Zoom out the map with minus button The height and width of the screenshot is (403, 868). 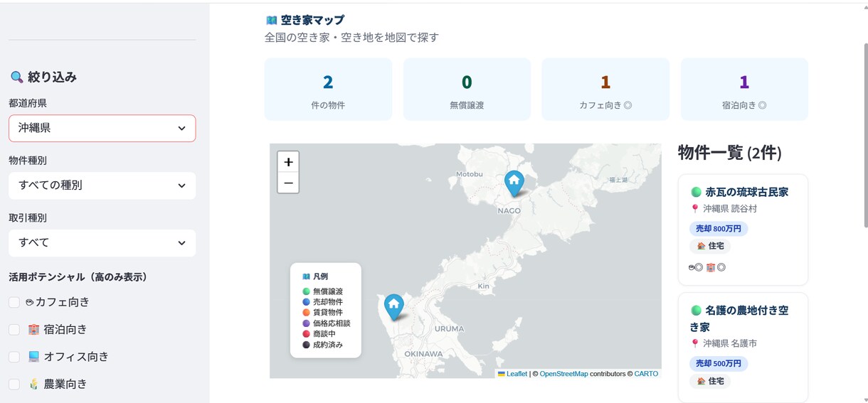coord(288,183)
